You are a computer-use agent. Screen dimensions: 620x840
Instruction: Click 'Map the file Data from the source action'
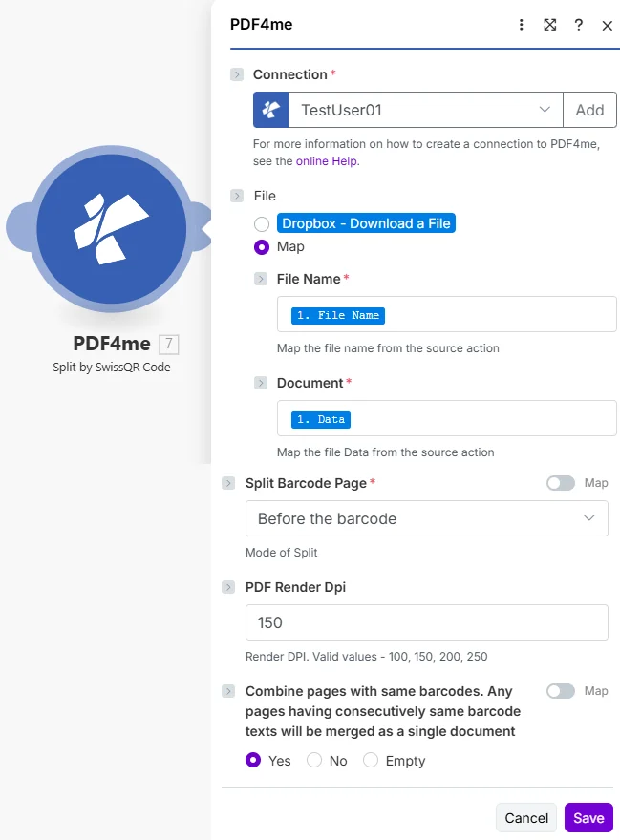point(386,452)
